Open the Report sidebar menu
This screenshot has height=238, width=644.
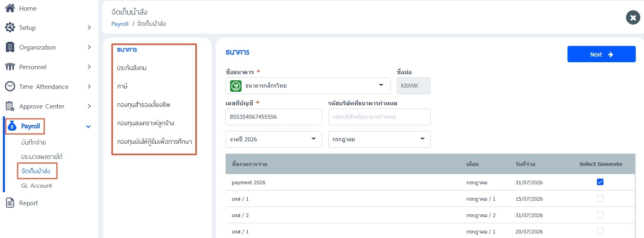coord(29,203)
